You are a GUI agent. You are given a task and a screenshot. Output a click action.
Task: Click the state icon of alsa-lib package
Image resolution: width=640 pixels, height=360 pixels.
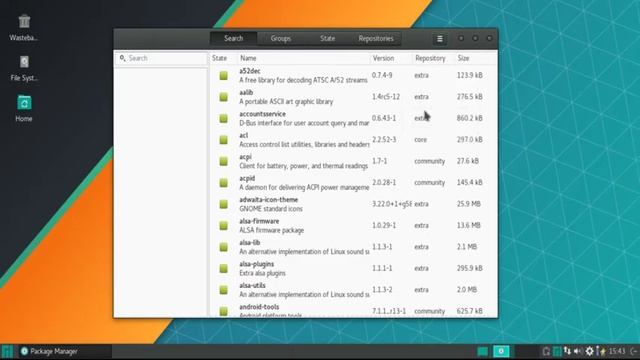[x=223, y=247]
